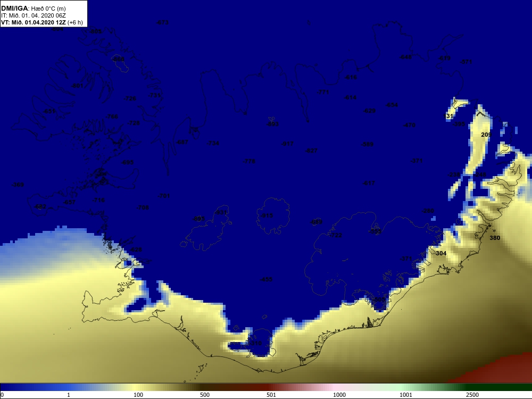
Task: Click the header line 'DMI/IGA: Hæð 0°C (m)'
Action: tap(33, 9)
